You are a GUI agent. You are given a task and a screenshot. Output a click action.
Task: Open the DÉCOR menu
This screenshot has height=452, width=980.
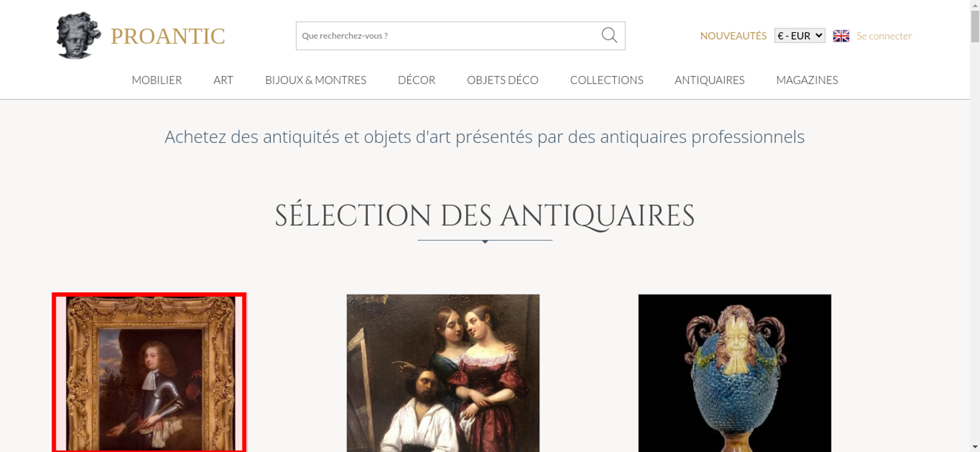(x=416, y=80)
